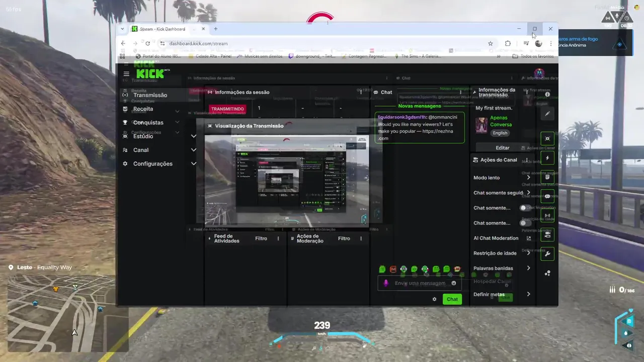Open Informações da sessão options menu
This screenshot has height=362, width=644.
pyautogui.click(x=361, y=92)
